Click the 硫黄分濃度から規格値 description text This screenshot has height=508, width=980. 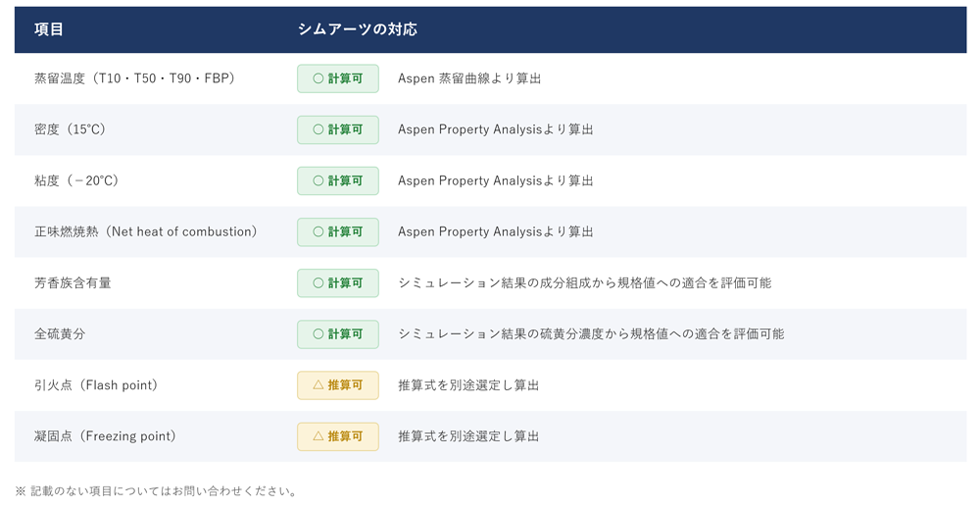point(591,334)
